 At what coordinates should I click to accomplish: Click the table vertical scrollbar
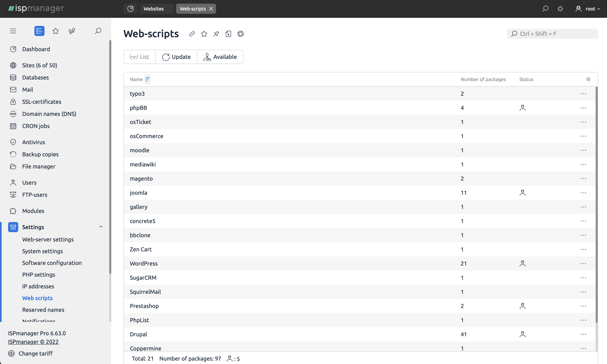596,205
